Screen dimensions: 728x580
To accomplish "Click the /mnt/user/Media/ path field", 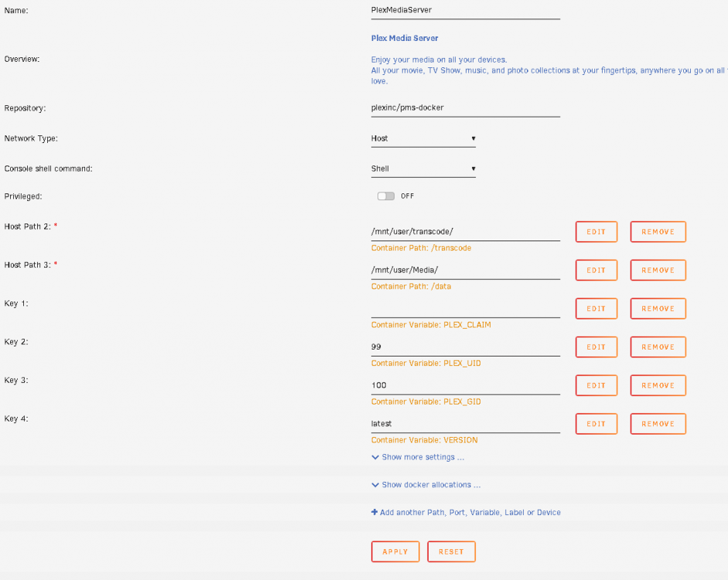I will (466, 270).
